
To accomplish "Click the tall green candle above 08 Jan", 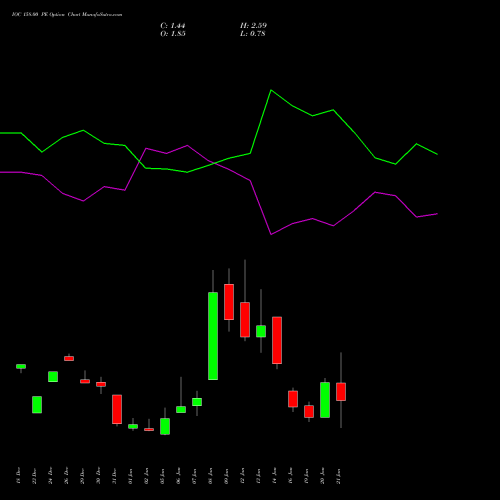I will [213, 336].
